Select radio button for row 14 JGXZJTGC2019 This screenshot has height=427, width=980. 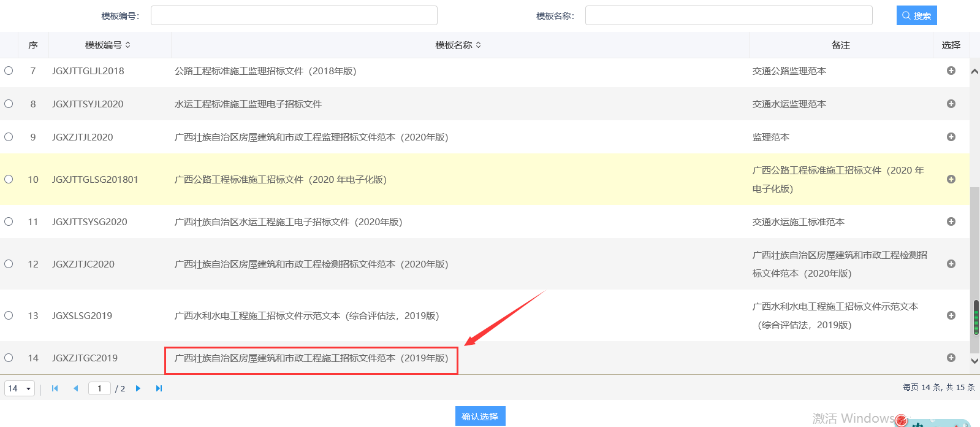pyautogui.click(x=9, y=358)
